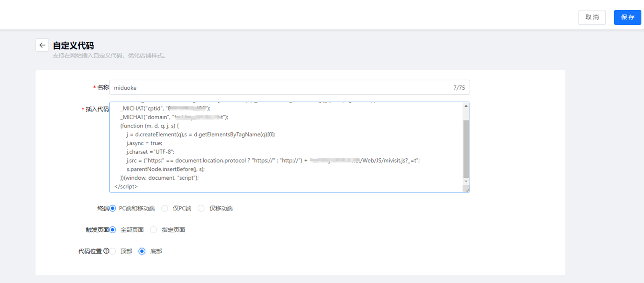Image resolution: width=644 pixels, height=283 pixels.
Task: Click the closing </script> tag line
Action: pyautogui.click(x=126, y=186)
